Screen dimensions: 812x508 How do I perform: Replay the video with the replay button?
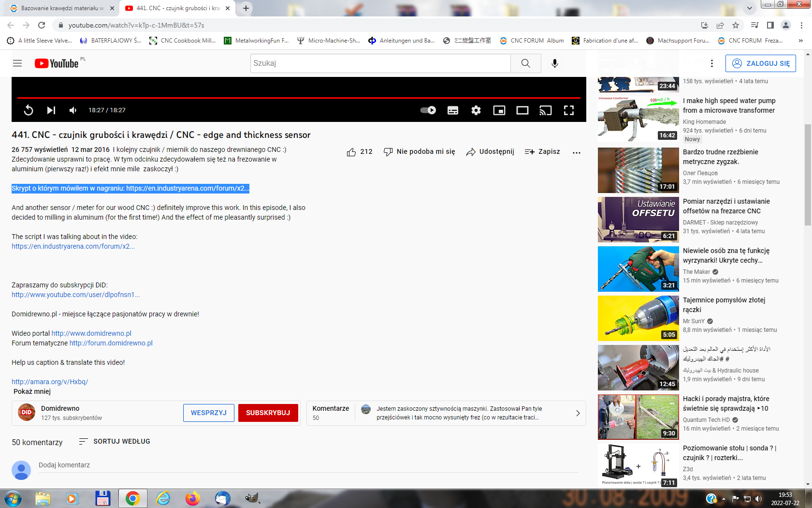[x=29, y=110]
